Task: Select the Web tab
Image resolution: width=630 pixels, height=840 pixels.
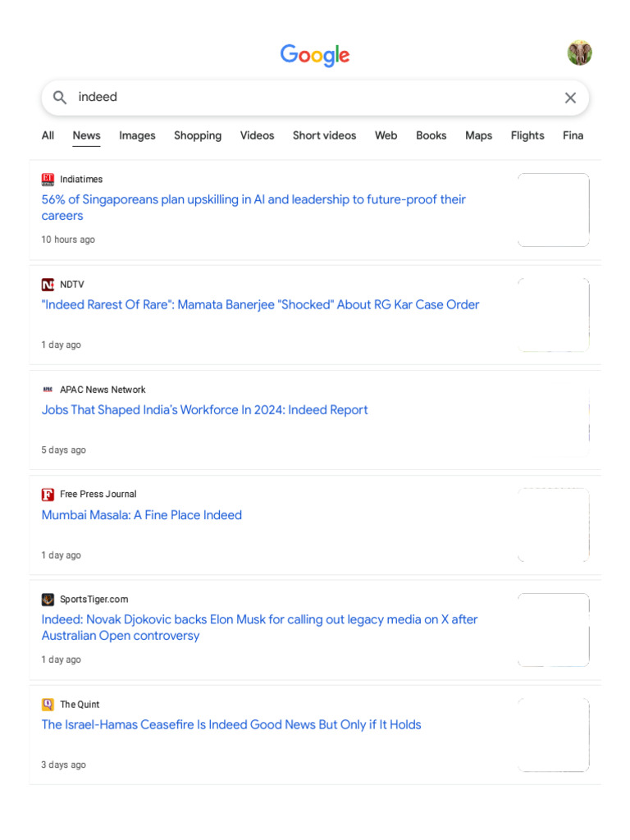Action: [x=386, y=135]
